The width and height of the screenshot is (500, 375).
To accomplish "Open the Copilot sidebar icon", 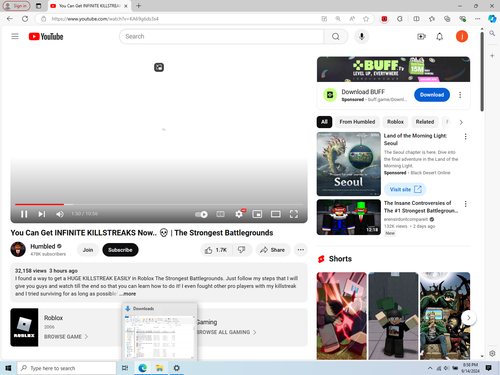I will coord(492,19).
